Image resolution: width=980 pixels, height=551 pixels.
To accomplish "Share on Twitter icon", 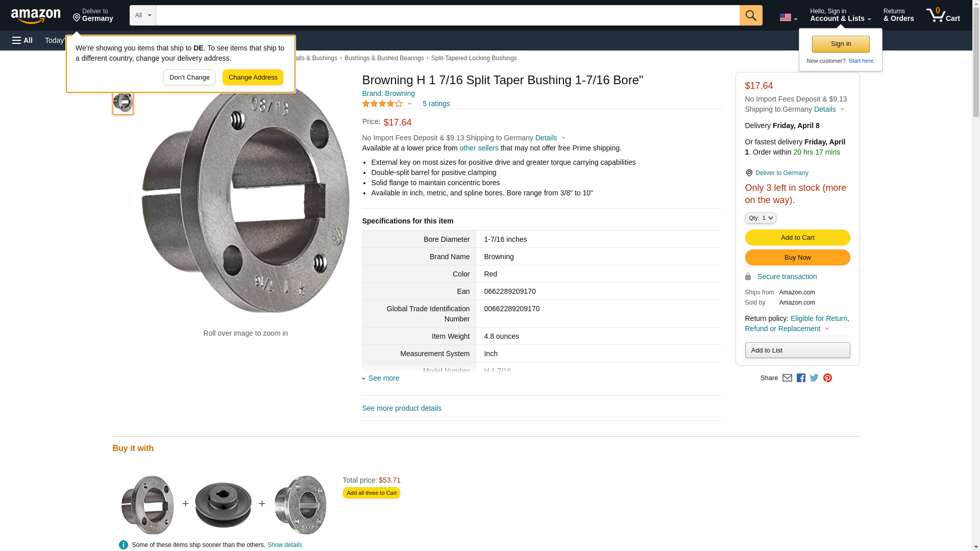I will click(814, 378).
